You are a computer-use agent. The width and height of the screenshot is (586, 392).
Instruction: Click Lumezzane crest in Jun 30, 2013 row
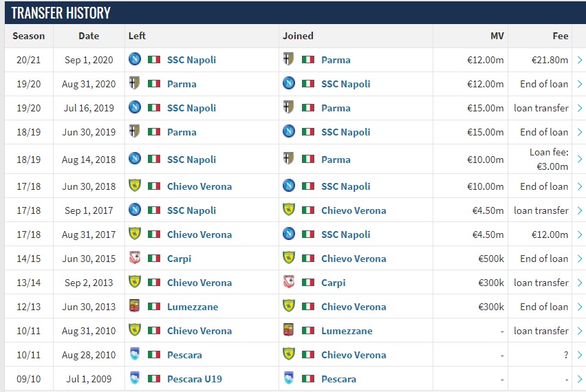point(135,306)
